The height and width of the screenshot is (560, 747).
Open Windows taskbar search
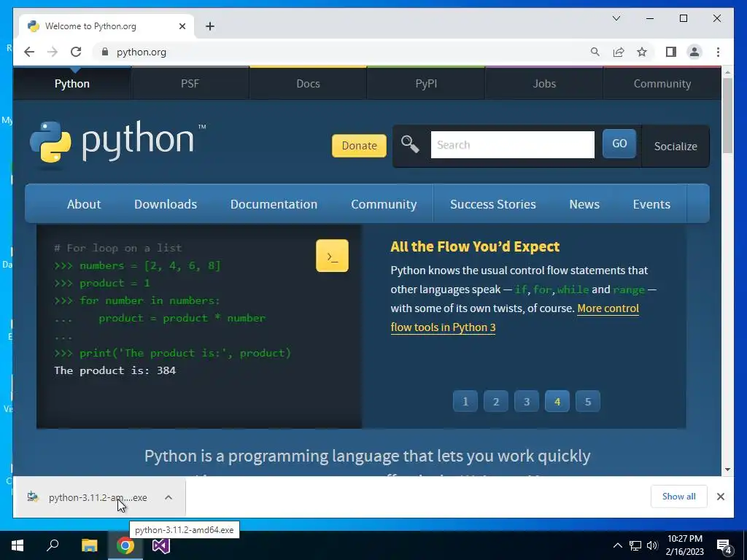pos(53,545)
